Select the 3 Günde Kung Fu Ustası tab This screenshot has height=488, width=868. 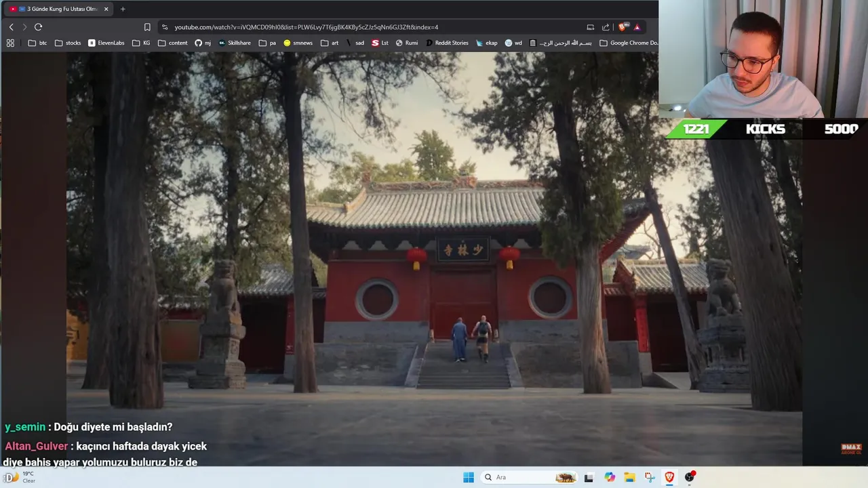[x=58, y=9]
